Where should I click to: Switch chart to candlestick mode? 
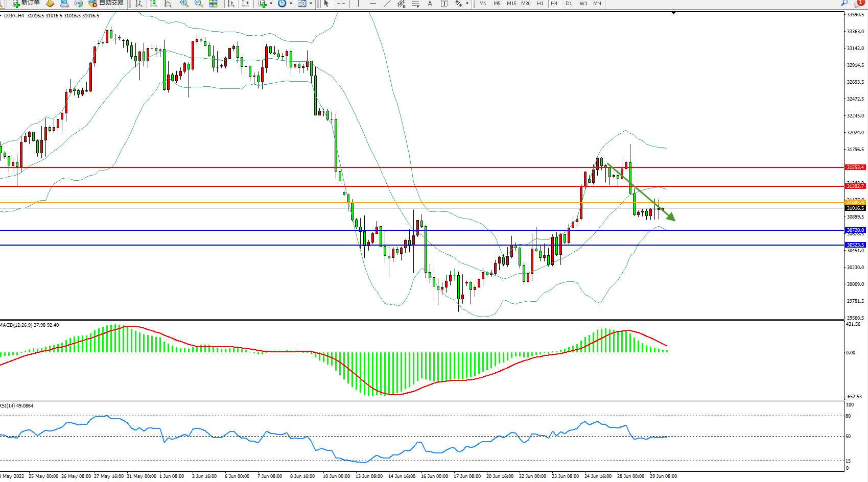pos(153,4)
